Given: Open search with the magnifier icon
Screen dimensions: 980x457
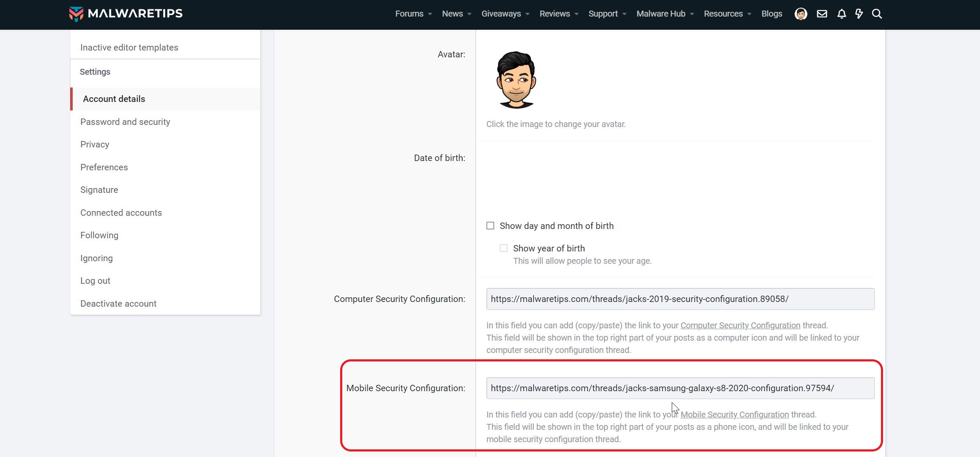Looking at the screenshot, I should [x=877, y=14].
